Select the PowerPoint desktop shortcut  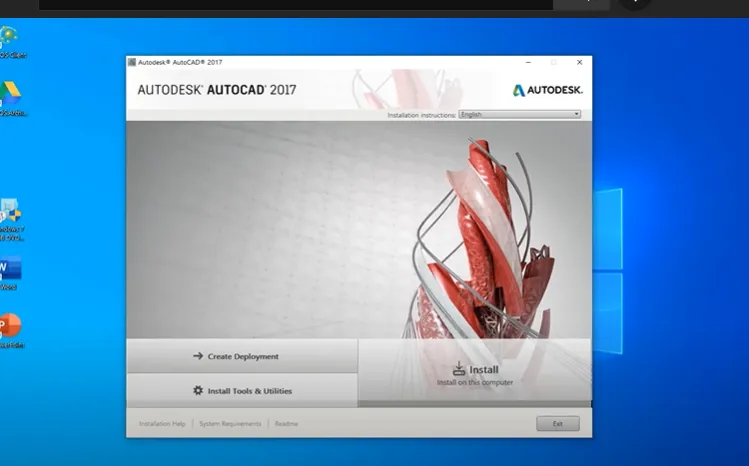coord(10,330)
